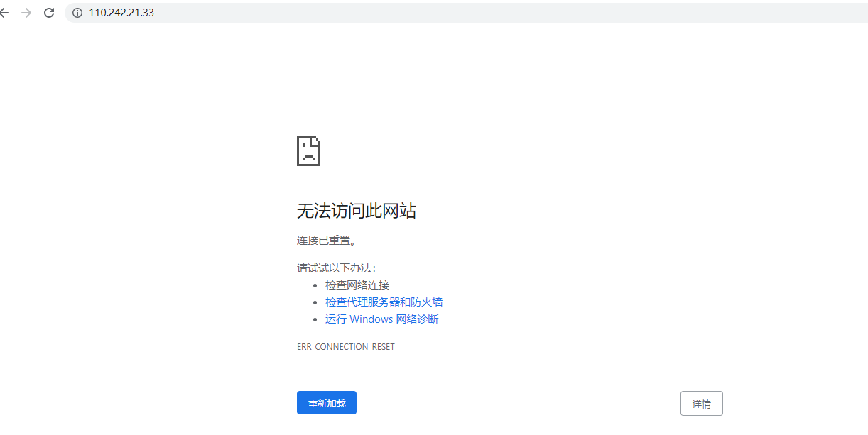Image resolution: width=868 pixels, height=435 pixels.
Task: Click the 检查网络连接 list item
Action: coord(356,285)
